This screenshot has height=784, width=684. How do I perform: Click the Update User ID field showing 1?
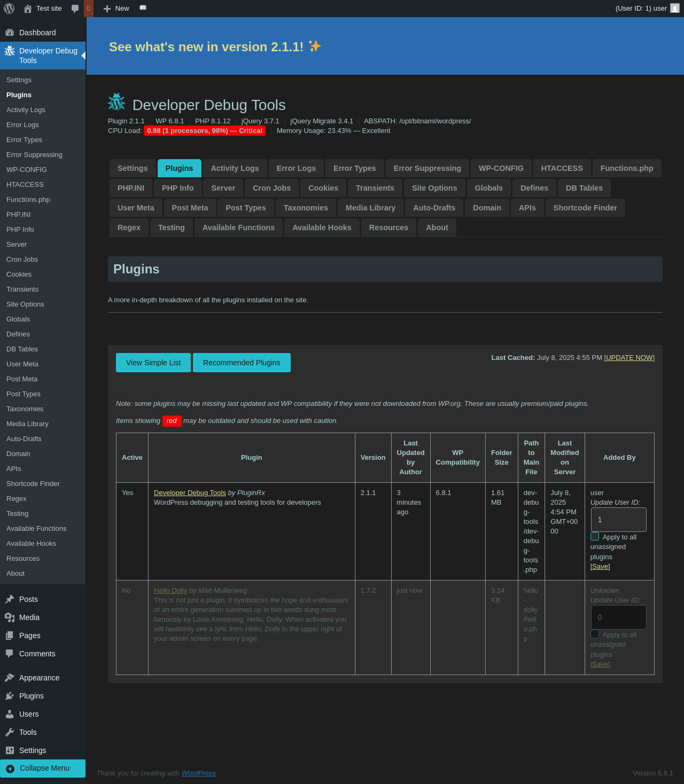[618, 520]
